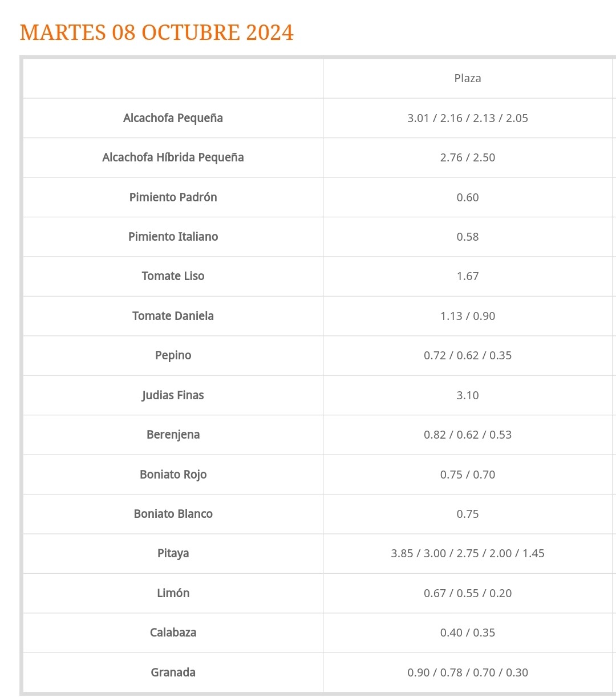
Task: Click the Alcachofa Pequeña product name
Action: (173, 118)
